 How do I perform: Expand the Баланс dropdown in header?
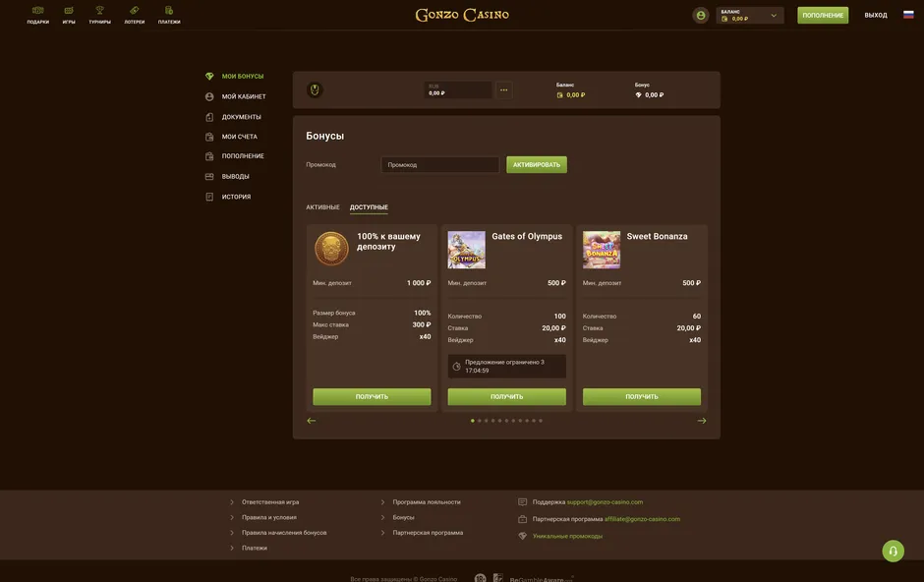[750, 16]
